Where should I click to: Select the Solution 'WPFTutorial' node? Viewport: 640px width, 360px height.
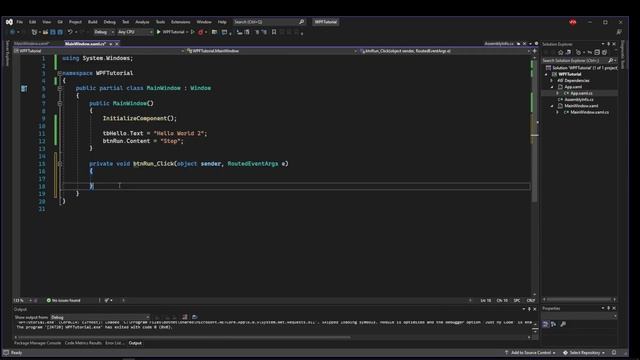click(x=582, y=68)
